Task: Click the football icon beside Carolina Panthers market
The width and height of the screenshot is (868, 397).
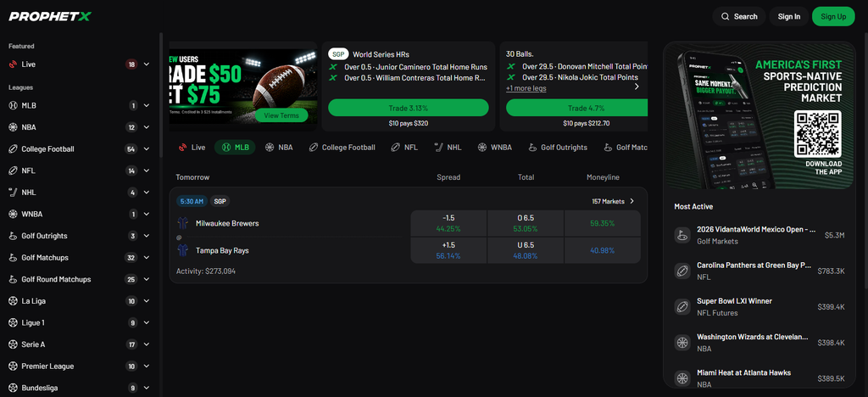Action: [682, 271]
